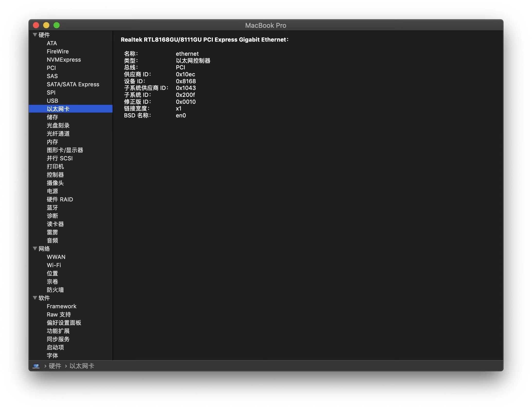
Task: Select SPI in the sidebar
Action: coord(51,92)
